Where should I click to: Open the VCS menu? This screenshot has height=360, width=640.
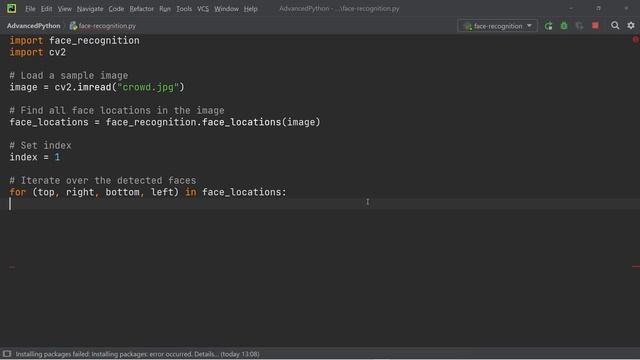tap(203, 9)
